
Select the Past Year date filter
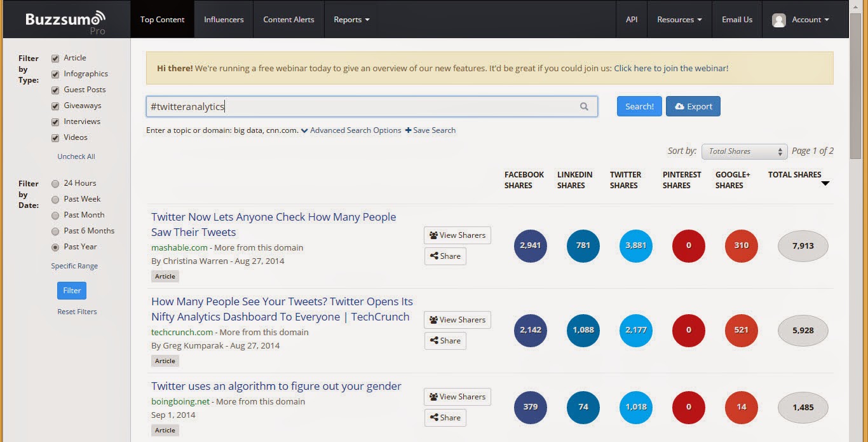click(x=55, y=247)
